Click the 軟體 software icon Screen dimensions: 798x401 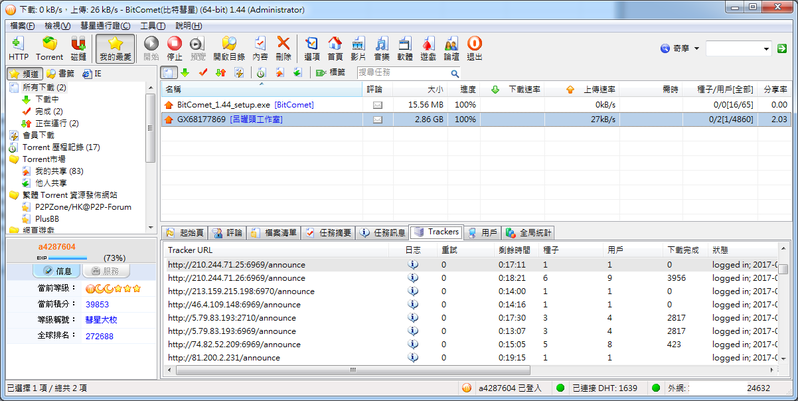(405, 49)
